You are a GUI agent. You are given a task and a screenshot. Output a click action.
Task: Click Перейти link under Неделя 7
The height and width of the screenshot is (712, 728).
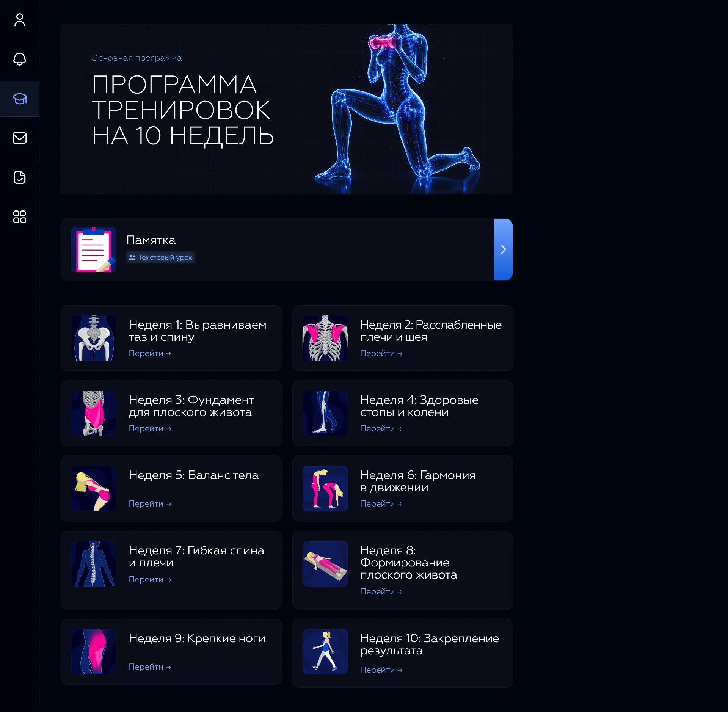pyautogui.click(x=150, y=580)
